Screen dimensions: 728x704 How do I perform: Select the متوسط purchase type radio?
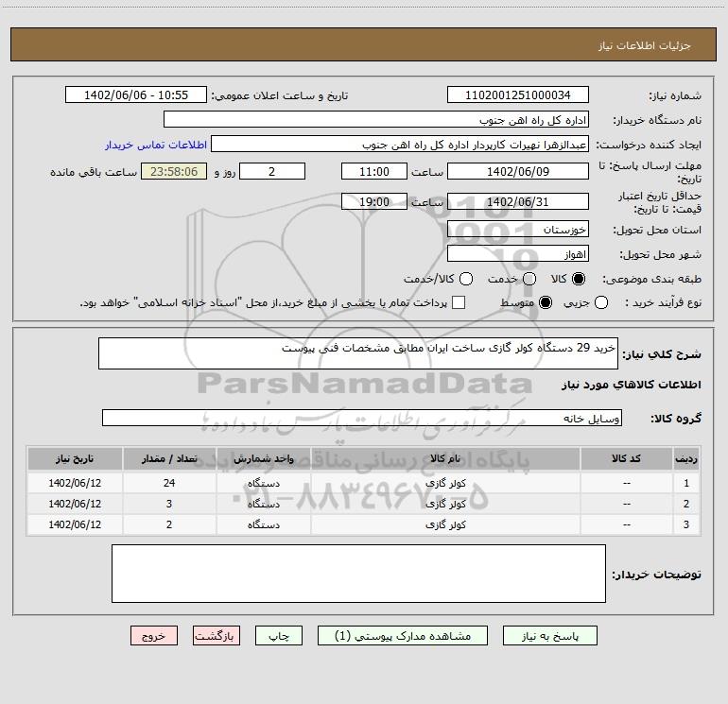(x=546, y=303)
